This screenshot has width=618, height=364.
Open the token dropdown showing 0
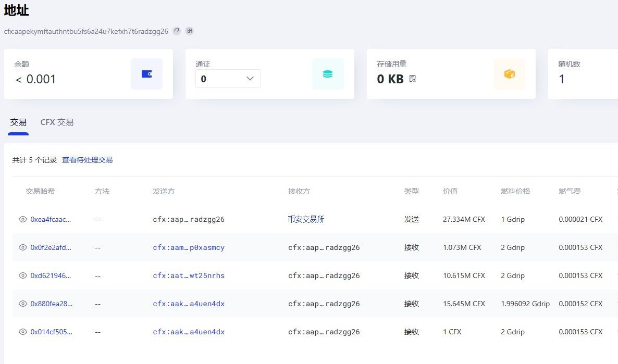point(228,79)
